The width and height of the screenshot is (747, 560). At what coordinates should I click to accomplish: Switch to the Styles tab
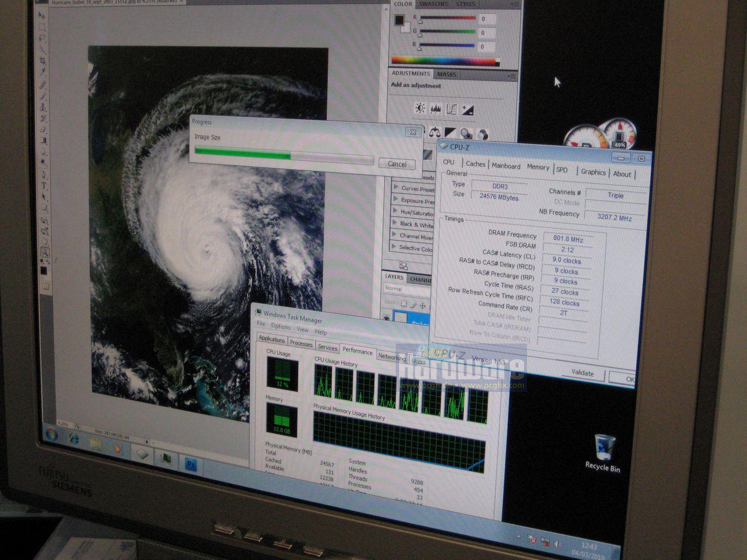click(465, 4)
